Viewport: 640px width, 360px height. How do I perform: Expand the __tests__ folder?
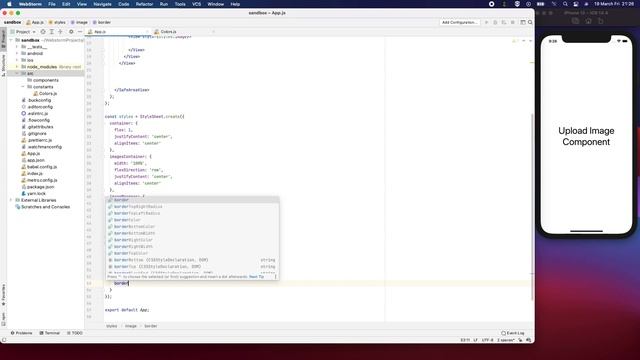tap(17, 47)
